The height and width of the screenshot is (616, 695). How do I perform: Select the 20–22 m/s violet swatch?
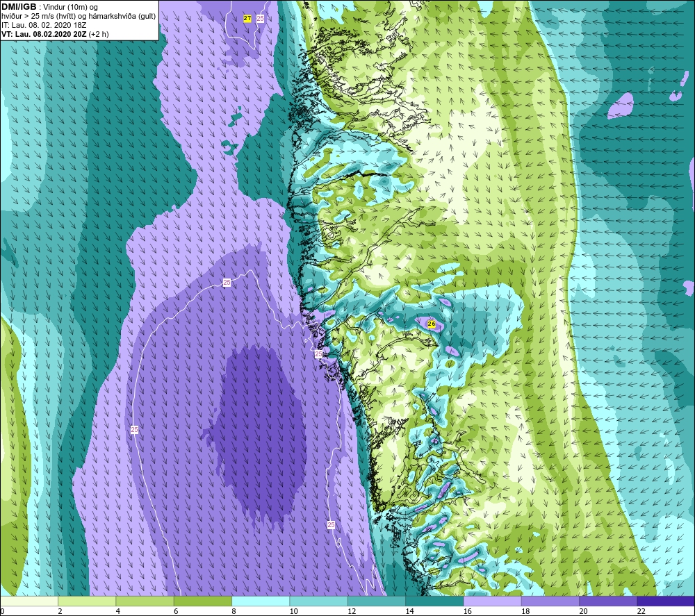tap(608, 601)
